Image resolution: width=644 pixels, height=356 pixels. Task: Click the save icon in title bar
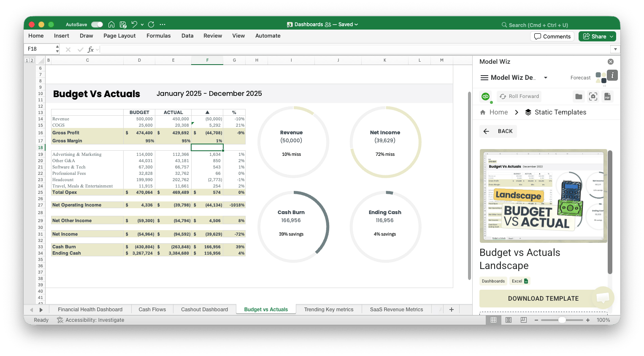coord(123,24)
